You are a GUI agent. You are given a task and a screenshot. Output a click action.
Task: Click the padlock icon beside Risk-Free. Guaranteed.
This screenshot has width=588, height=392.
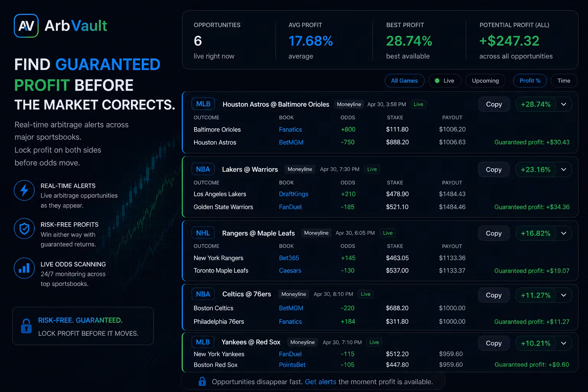(26, 326)
